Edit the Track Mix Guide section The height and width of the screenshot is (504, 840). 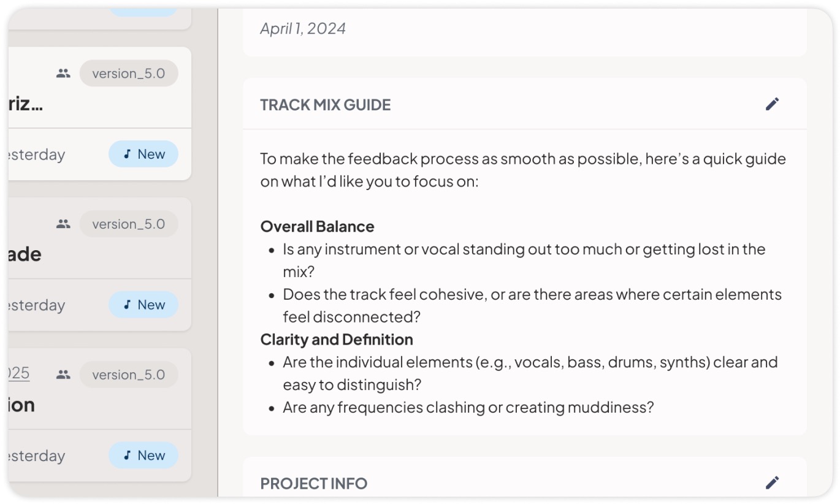point(772,104)
